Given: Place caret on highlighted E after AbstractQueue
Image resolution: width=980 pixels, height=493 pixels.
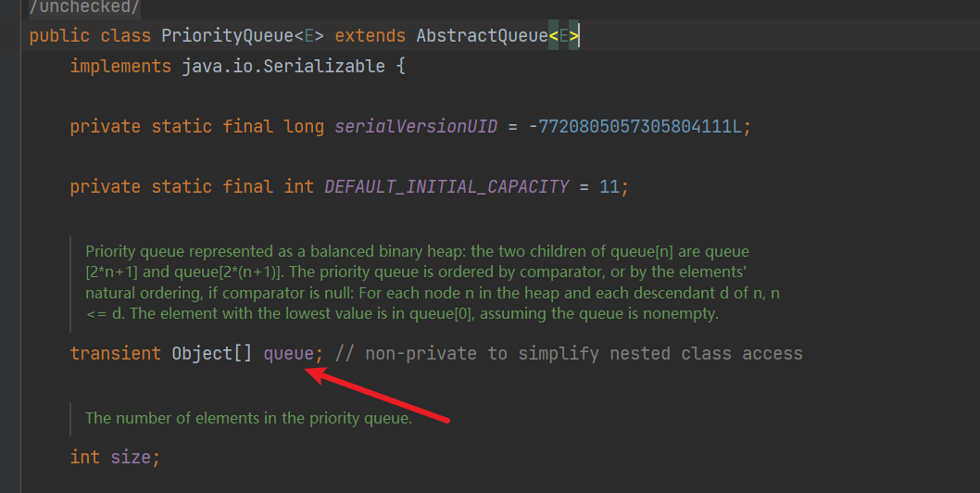Looking at the screenshot, I should [564, 36].
